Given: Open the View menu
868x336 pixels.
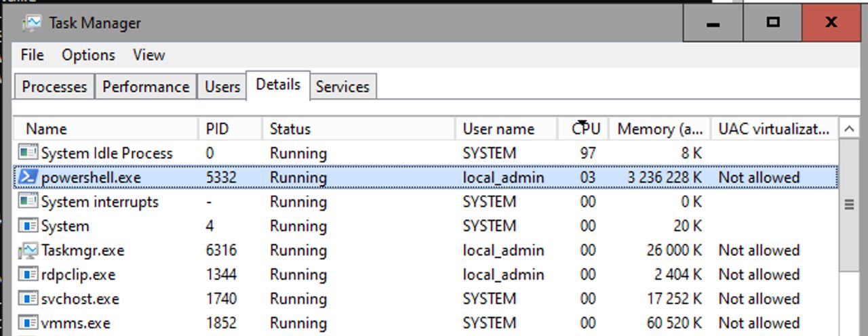Looking at the screenshot, I should [x=149, y=56].
